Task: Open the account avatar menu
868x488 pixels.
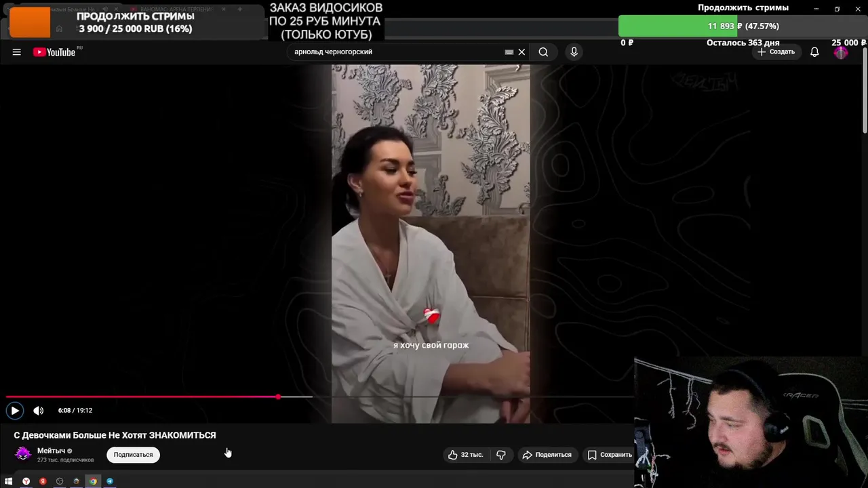Action: 841,52
